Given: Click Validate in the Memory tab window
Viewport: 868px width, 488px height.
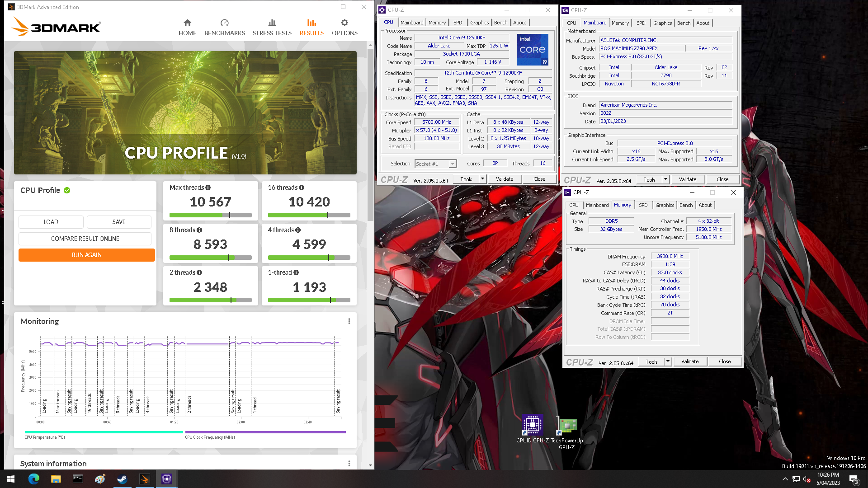Looking at the screenshot, I should [x=690, y=361].
